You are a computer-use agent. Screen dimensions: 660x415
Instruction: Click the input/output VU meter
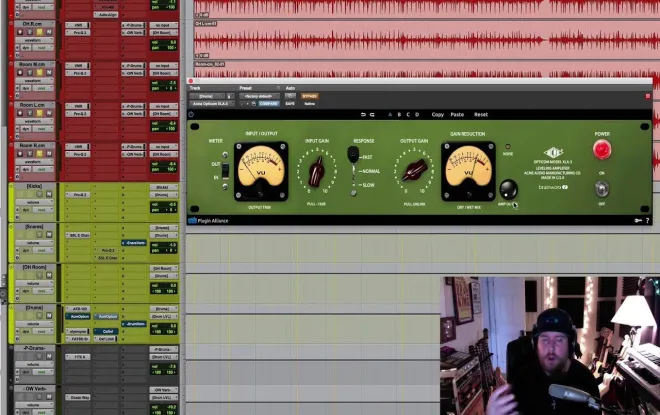point(261,171)
